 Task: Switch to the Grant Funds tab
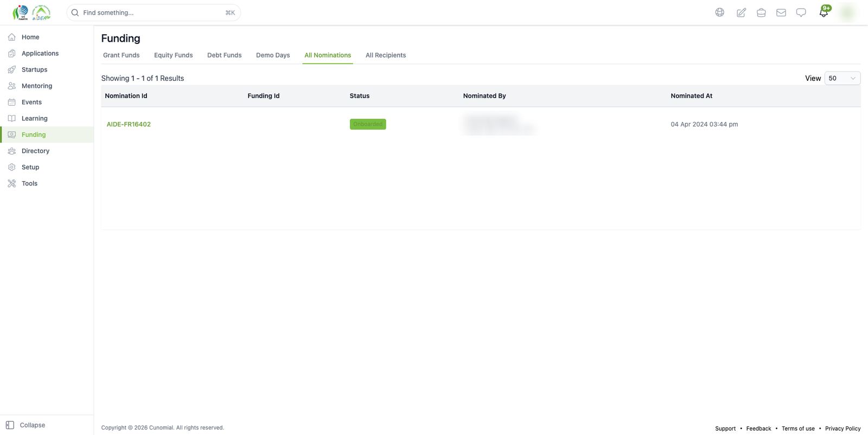point(121,55)
